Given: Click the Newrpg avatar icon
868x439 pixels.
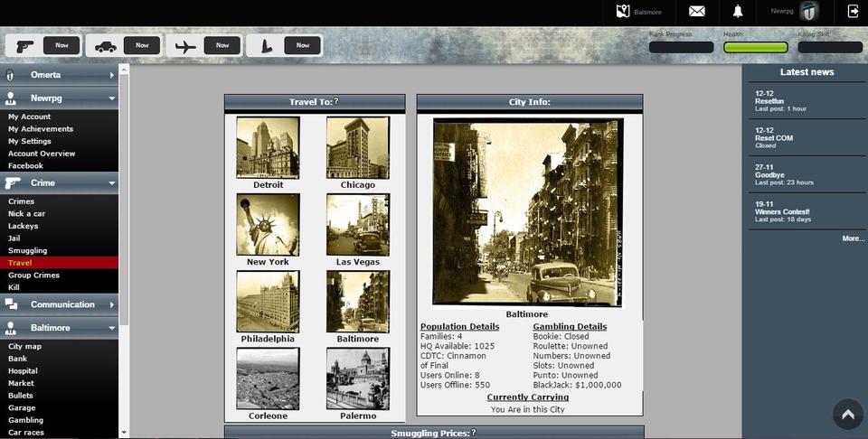Looking at the screenshot, I should click(809, 11).
